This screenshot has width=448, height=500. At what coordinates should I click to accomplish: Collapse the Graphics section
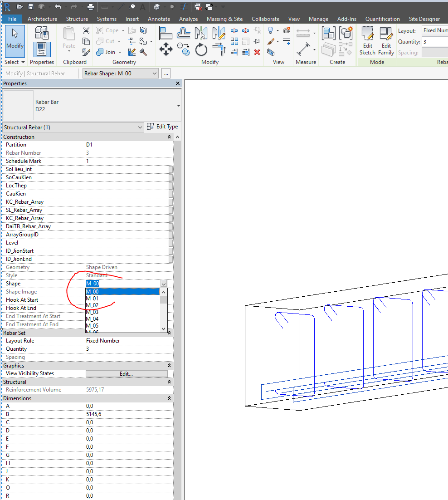point(169,365)
